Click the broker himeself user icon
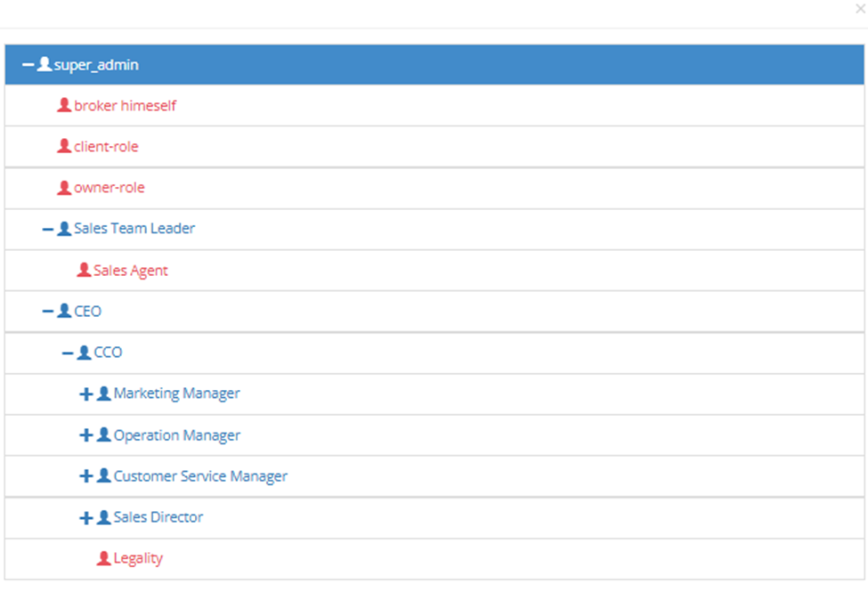 tap(64, 105)
